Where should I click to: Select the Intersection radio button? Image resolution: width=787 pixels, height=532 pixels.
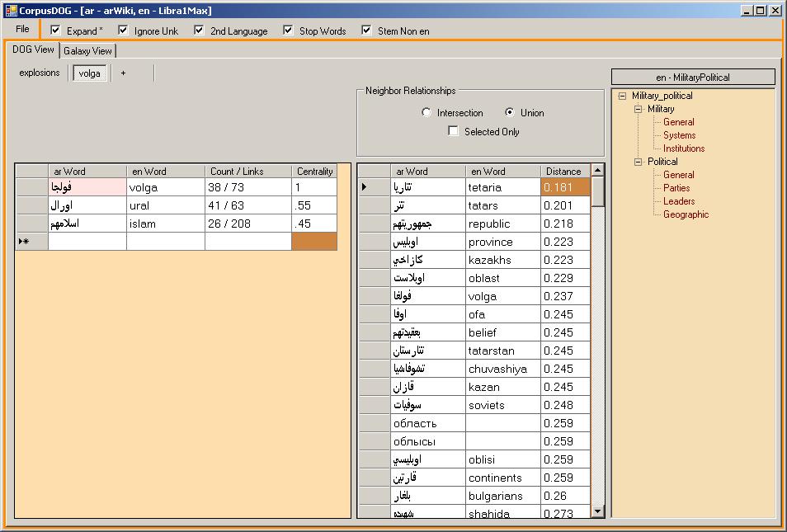coord(426,113)
